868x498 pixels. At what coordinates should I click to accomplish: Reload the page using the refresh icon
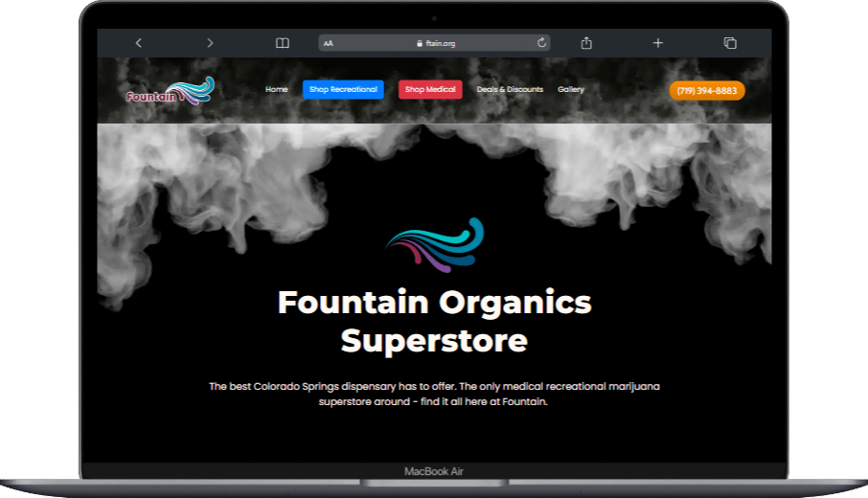[541, 43]
